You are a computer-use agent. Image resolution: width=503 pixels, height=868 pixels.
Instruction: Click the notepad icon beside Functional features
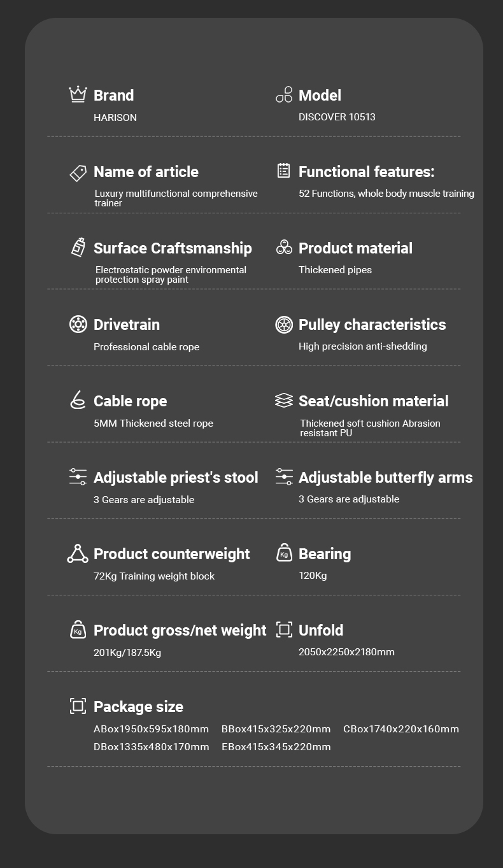point(284,171)
